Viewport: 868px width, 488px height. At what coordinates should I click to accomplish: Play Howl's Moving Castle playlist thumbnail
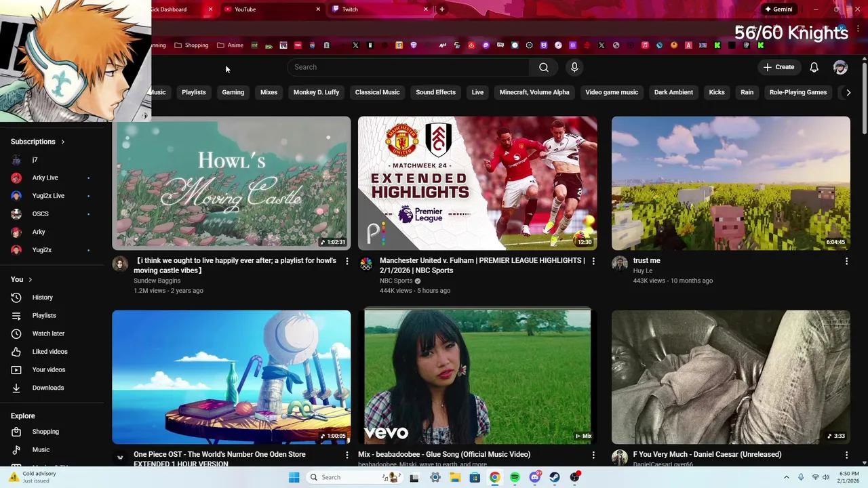click(x=231, y=183)
